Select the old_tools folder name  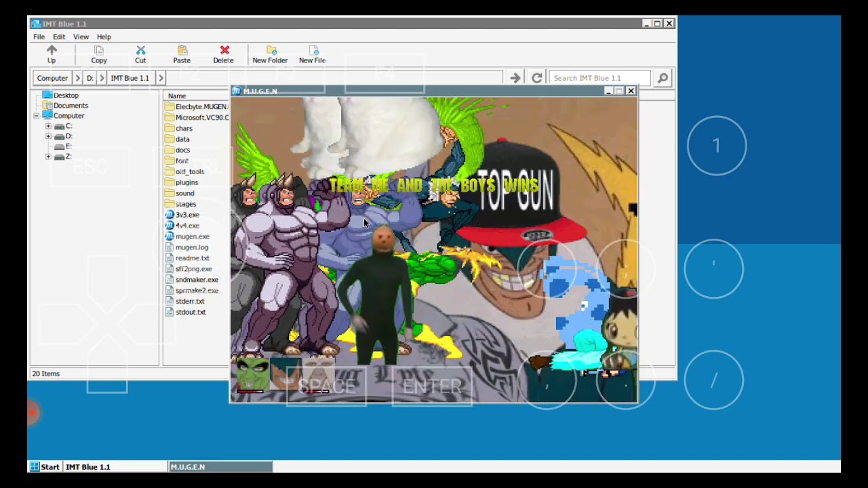coord(190,171)
